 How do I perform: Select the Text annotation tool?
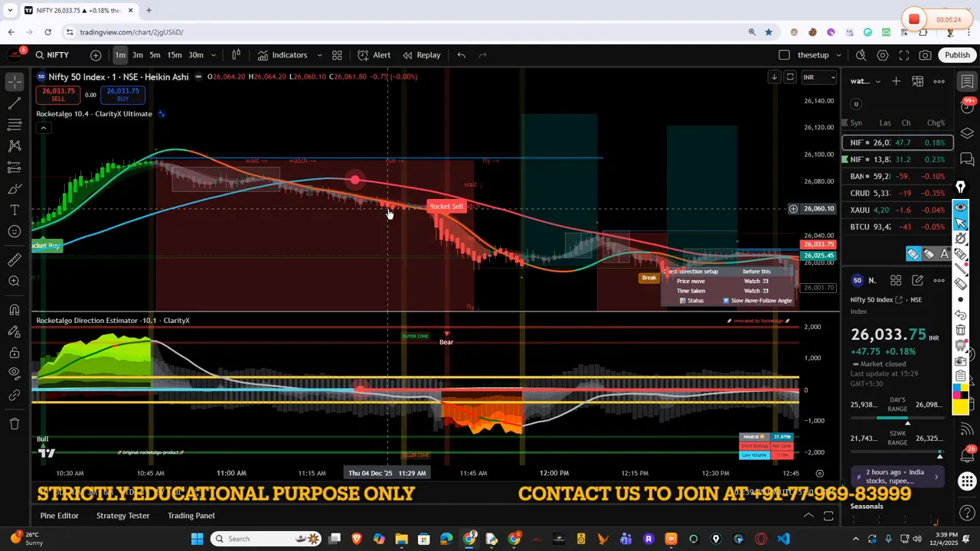pyautogui.click(x=14, y=210)
